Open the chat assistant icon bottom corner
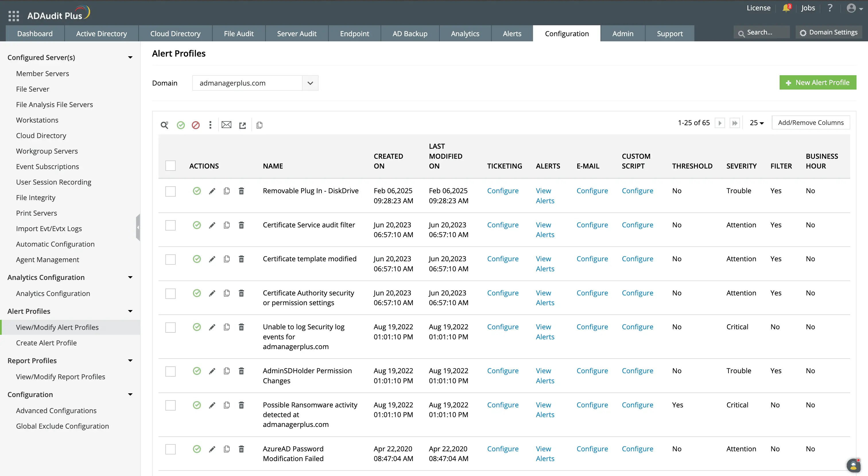Viewport: 868px width, 476px height. (x=853, y=466)
